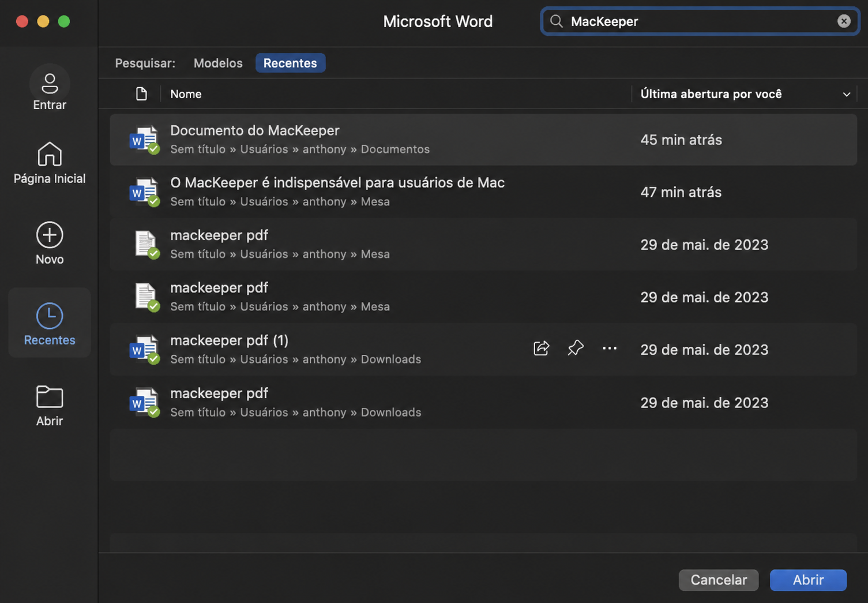Clear the MacKeeper search text
Image resolution: width=868 pixels, height=603 pixels.
(844, 21)
